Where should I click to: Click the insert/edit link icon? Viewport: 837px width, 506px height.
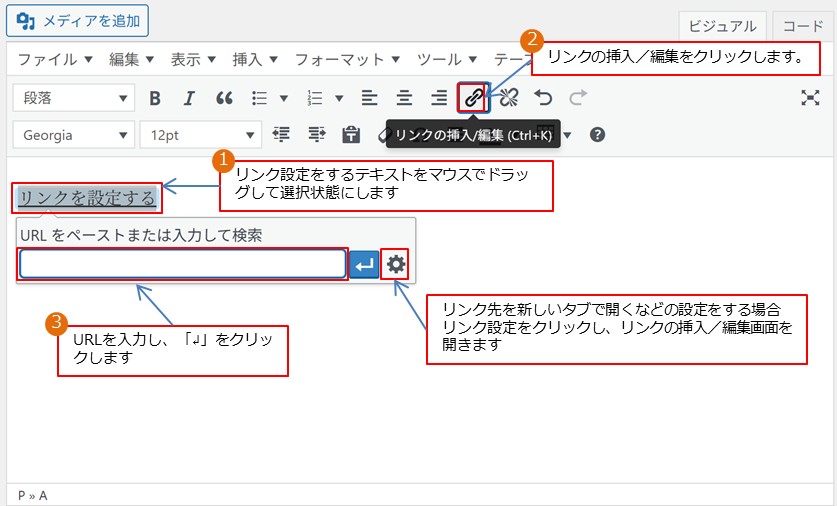click(x=473, y=98)
